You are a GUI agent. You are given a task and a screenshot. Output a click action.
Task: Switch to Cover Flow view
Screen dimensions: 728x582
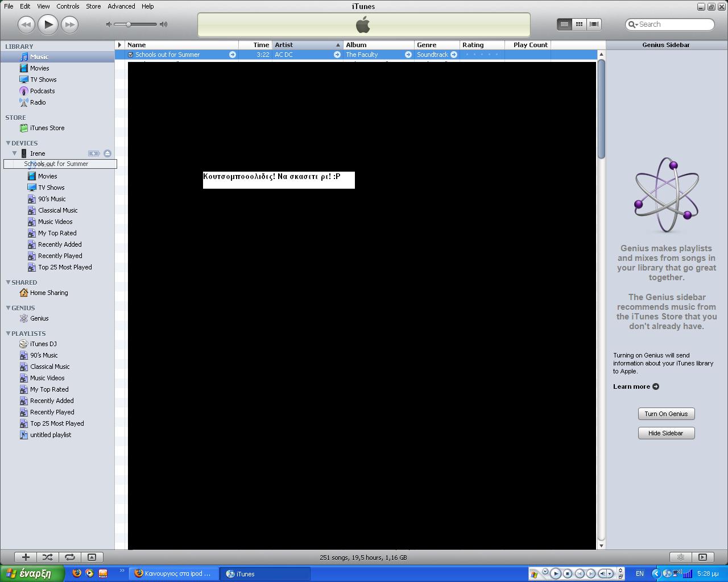[594, 24]
